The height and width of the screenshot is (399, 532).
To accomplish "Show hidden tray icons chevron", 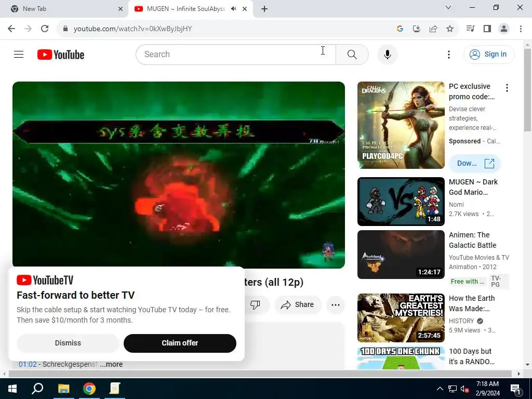I will (440, 389).
